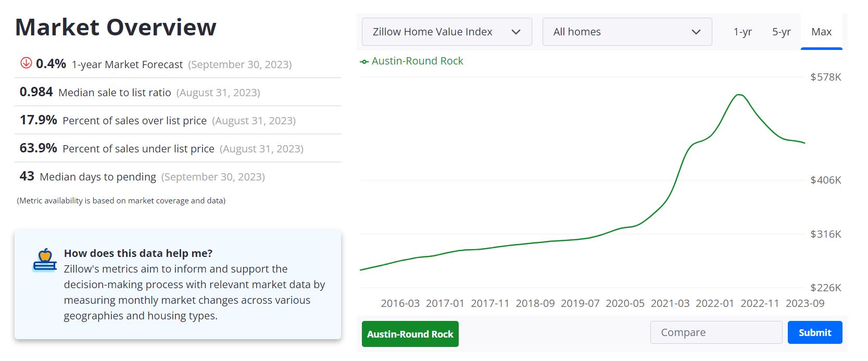Open the All homes dropdown
Viewport: 868px width, 361px height.
point(627,32)
